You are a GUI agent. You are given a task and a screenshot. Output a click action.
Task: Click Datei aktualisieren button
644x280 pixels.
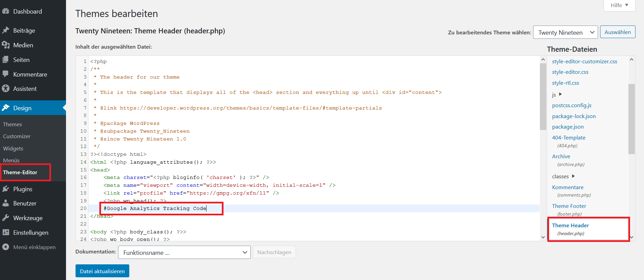[102, 271]
